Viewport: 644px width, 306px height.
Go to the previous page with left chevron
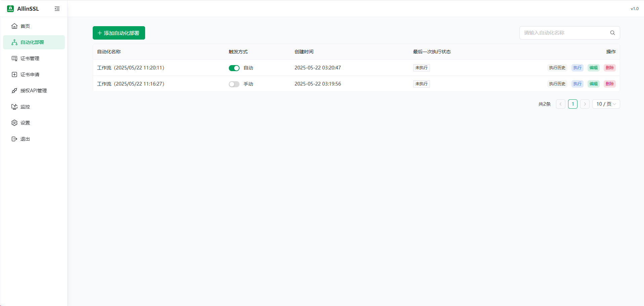coord(560,104)
